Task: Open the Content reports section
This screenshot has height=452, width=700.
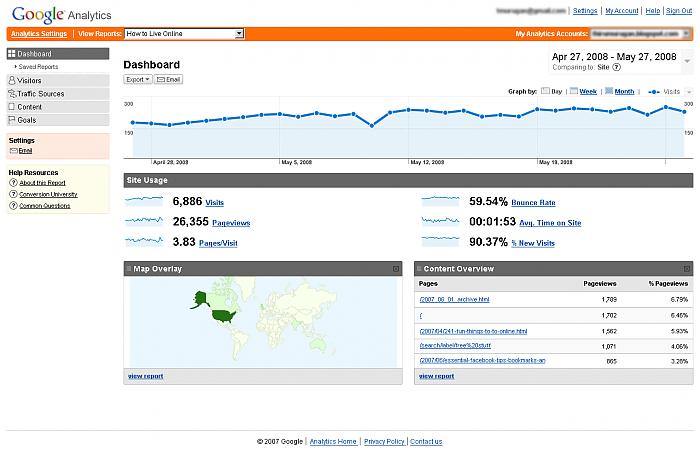Action: pyautogui.click(x=58, y=107)
